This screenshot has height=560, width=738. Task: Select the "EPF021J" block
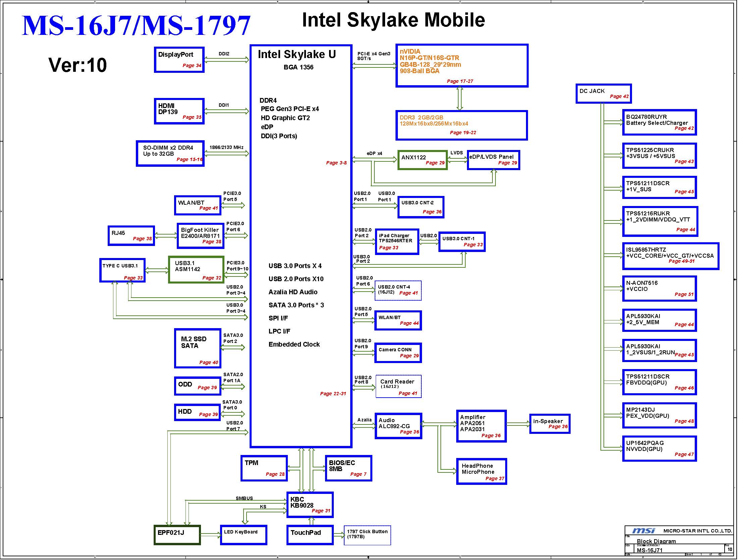click(177, 535)
